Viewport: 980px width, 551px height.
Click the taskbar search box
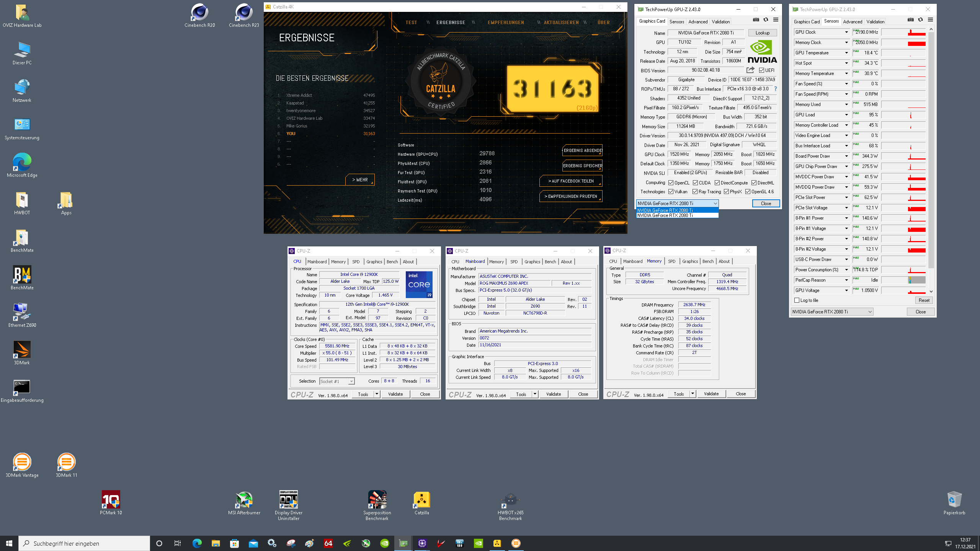[84, 543]
